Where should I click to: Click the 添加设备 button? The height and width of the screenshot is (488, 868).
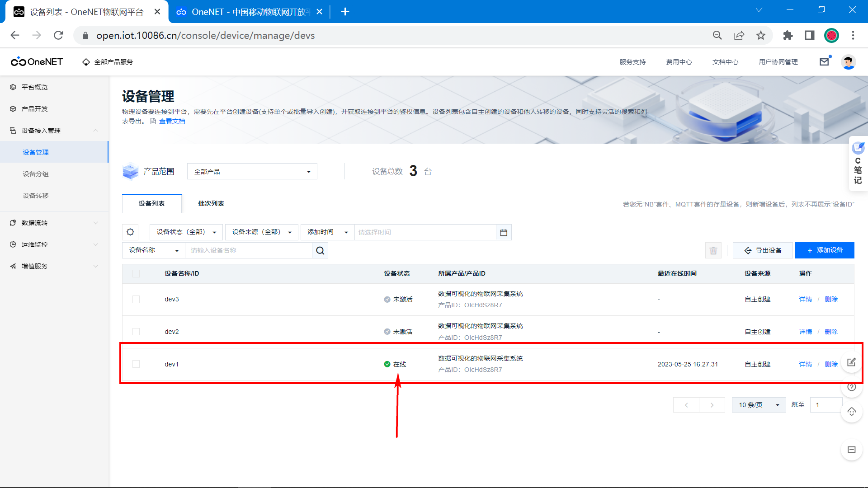[x=825, y=250]
